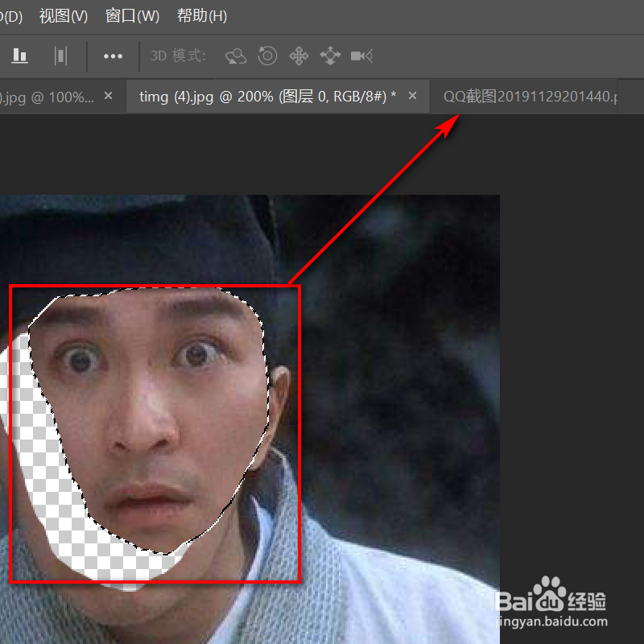Open the 窗口(W) menu
This screenshot has height=644, width=644.
[x=132, y=16]
